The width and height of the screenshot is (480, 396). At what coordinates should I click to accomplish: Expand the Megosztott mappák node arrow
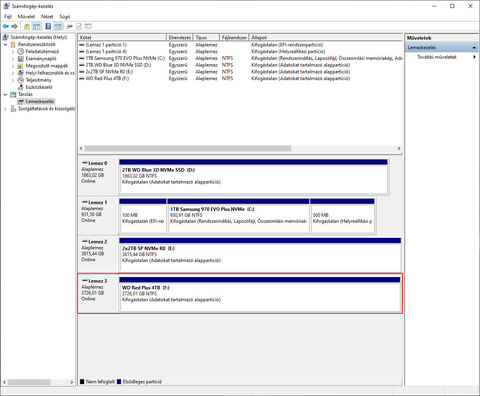pos(13,66)
